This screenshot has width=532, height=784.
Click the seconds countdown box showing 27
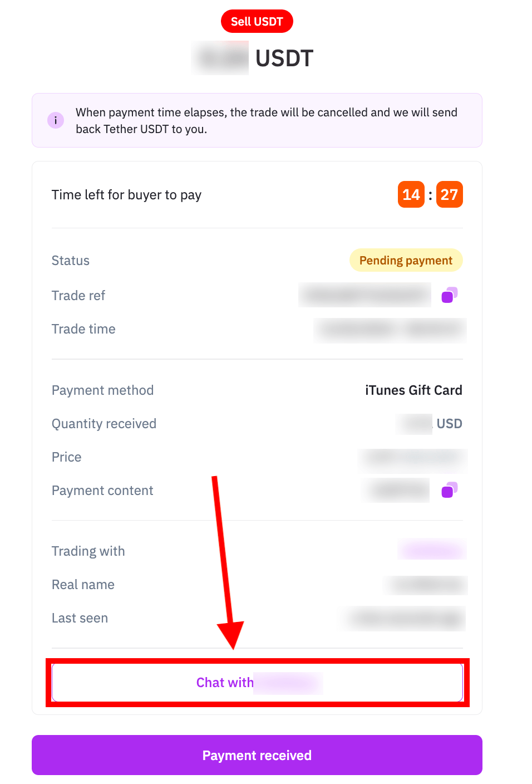coord(450,194)
